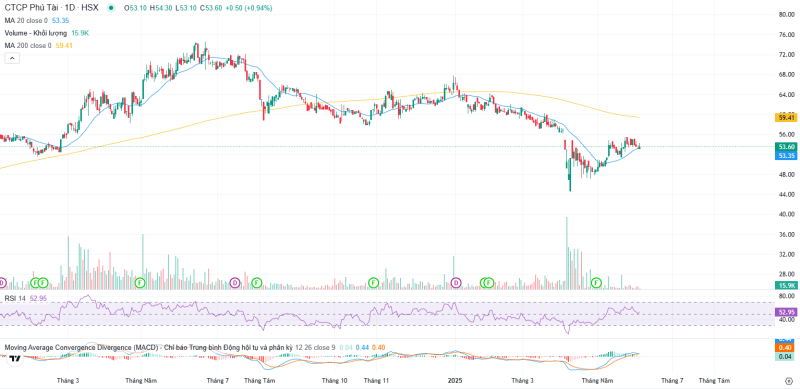Click the green 53.60 last price tag
The image size is (800, 389).
click(x=786, y=147)
